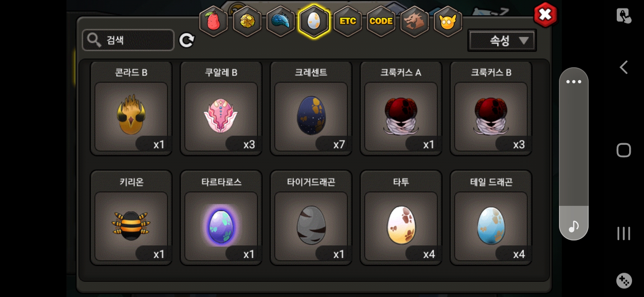Pick the pink 쿠알레 B egg

221,108
